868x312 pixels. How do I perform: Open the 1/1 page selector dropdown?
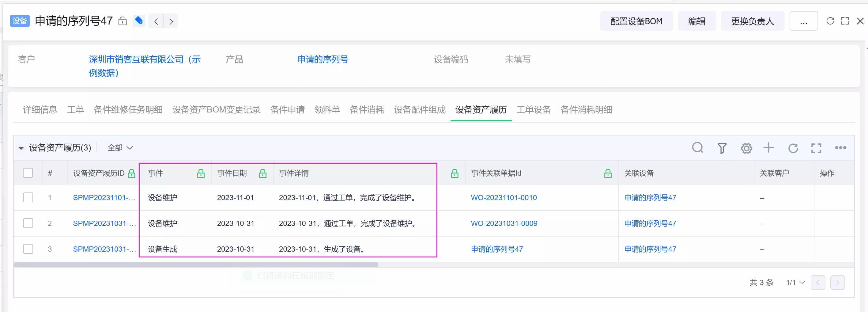pos(795,282)
